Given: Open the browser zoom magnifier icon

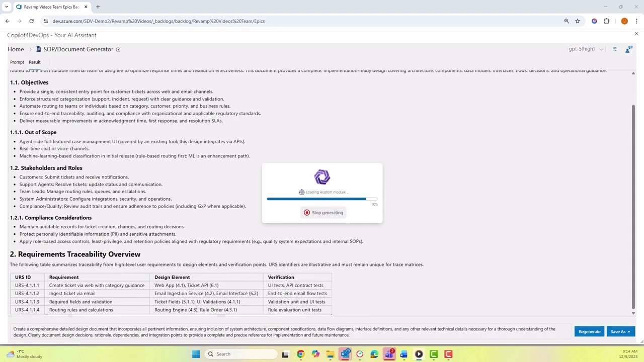Looking at the screenshot, I should [x=567, y=21].
